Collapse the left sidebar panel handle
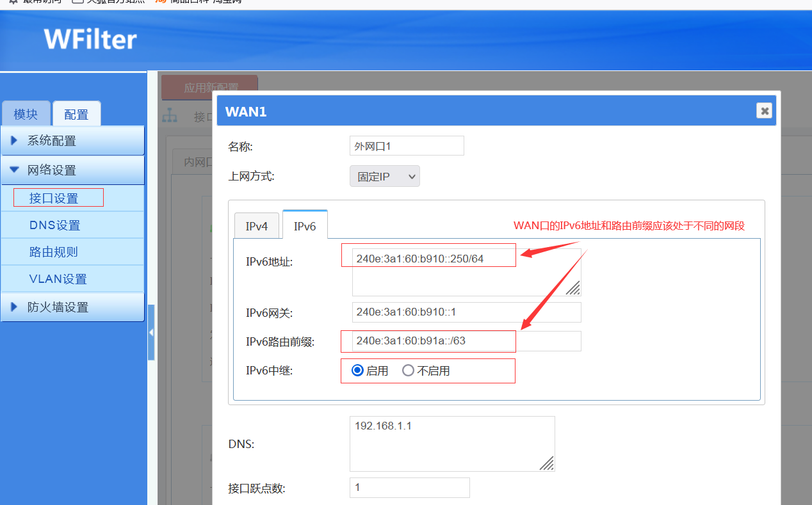Viewport: 812px width, 505px height. pos(151,332)
